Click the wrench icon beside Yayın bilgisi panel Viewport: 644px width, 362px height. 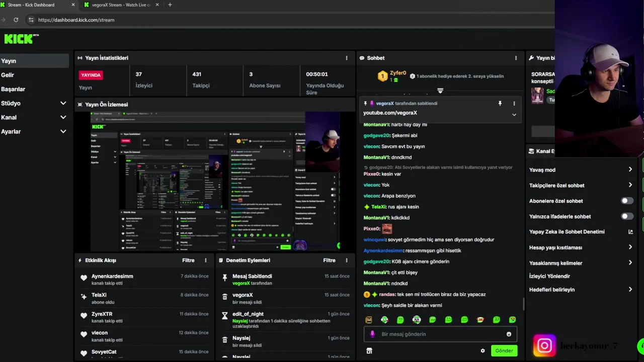531,58
